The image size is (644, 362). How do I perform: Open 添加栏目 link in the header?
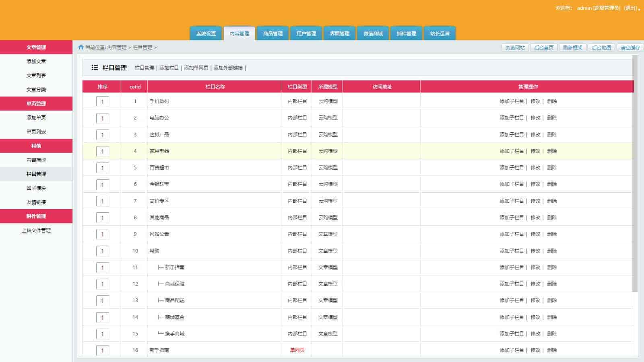click(169, 68)
